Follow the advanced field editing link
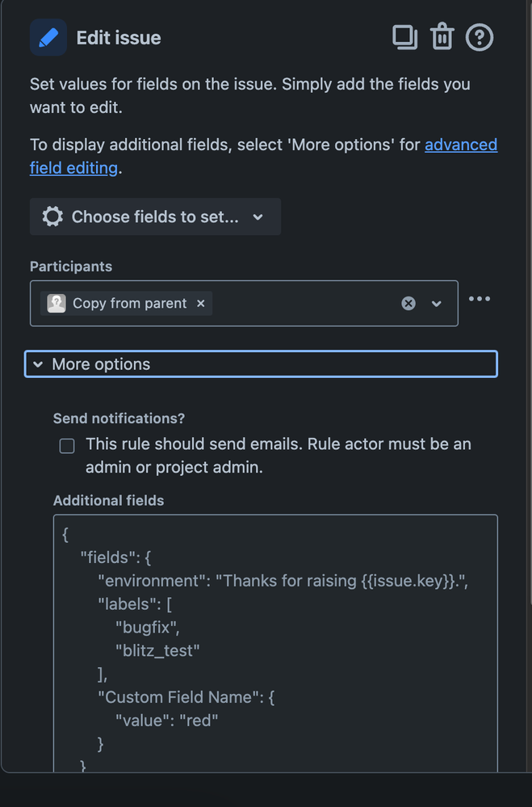 coord(461,145)
